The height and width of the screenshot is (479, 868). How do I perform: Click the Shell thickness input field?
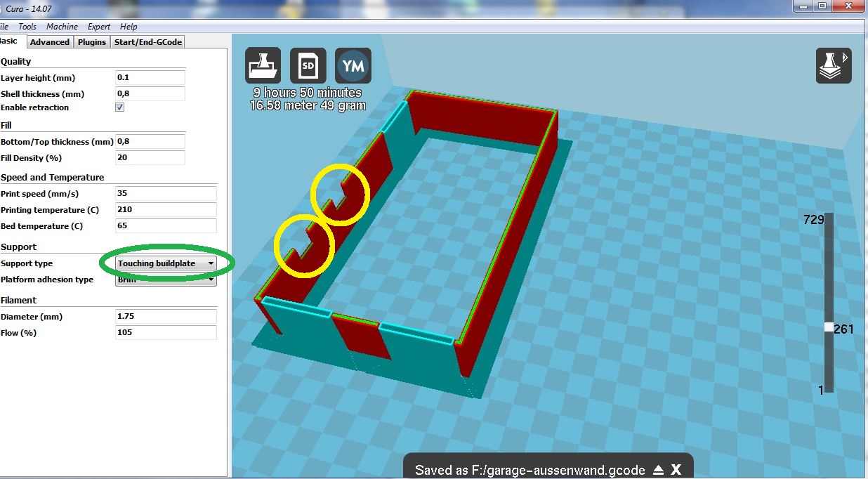coord(150,94)
